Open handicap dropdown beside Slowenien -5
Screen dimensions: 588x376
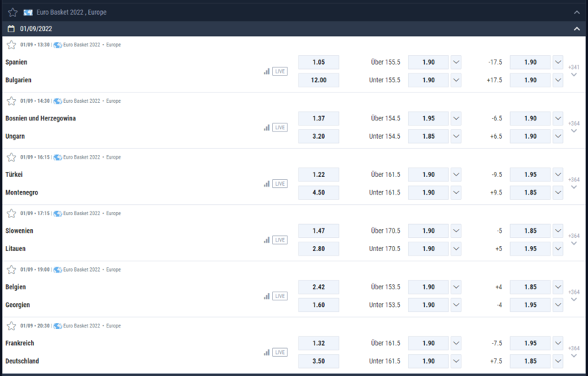[x=558, y=231]
